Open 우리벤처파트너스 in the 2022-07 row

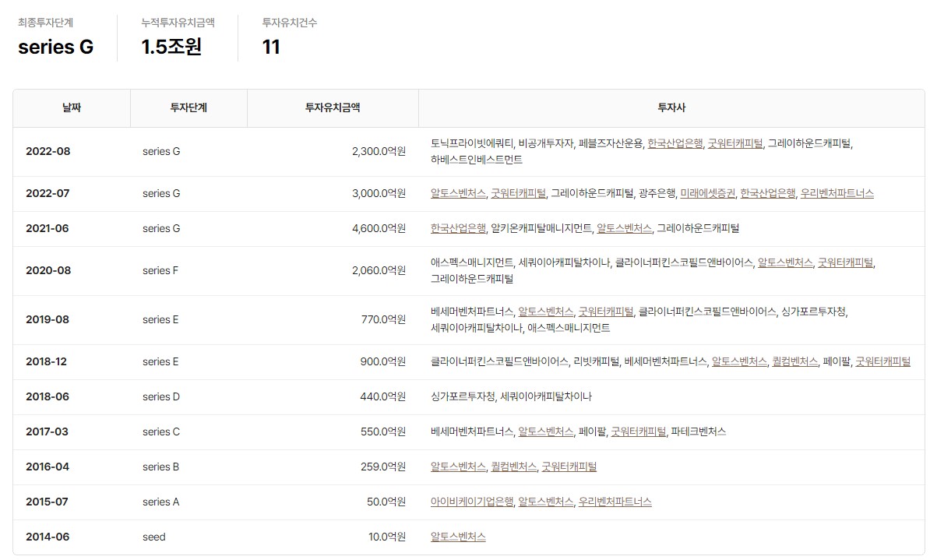pos(837,193)
